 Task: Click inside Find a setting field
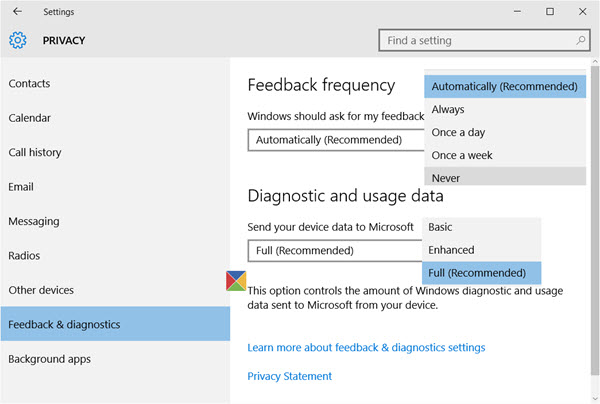[484, 40]
